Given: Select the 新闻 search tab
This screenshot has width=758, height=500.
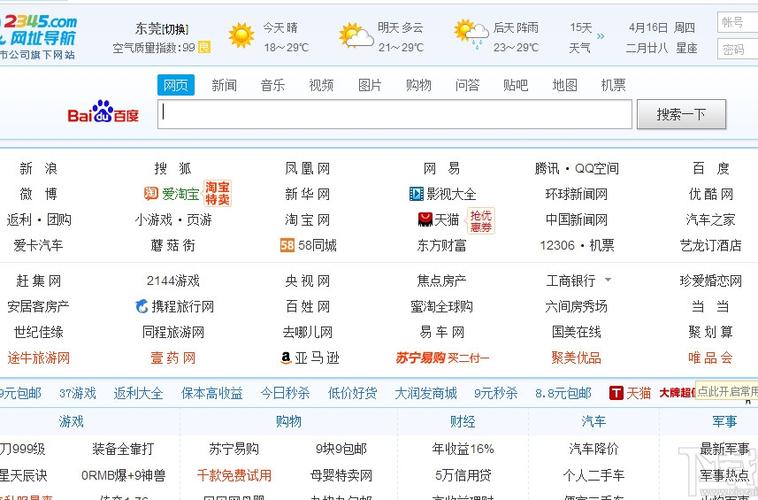Looking at the screenshot, I should 224,85.
